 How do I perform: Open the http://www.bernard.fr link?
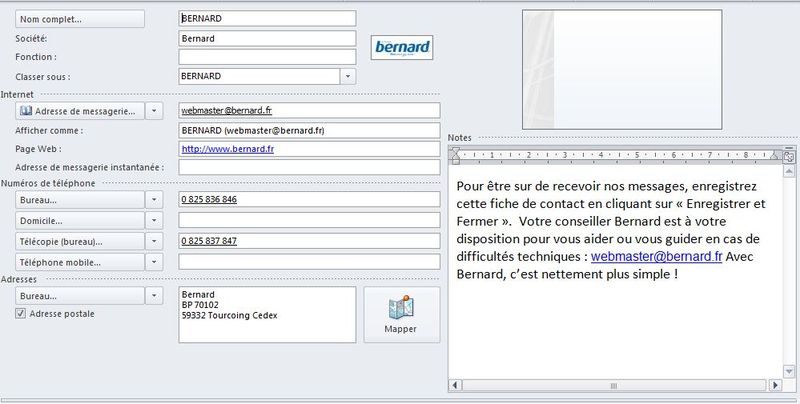click(x=228, y=149)
